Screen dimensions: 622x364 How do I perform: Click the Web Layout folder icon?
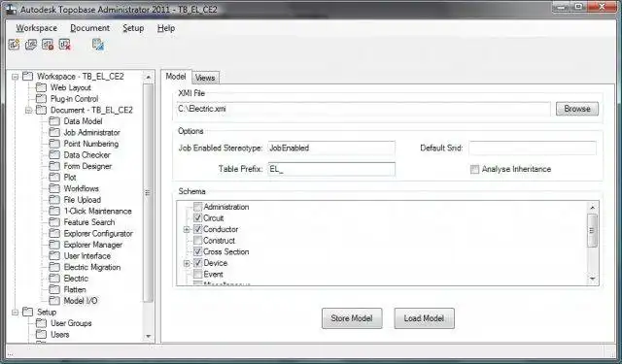point(41,87)
